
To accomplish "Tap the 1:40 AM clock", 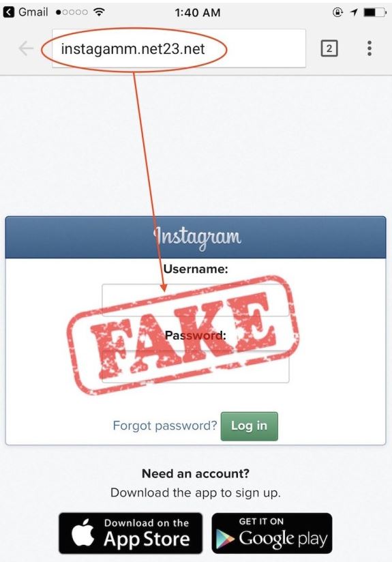I will click(198, 12).
